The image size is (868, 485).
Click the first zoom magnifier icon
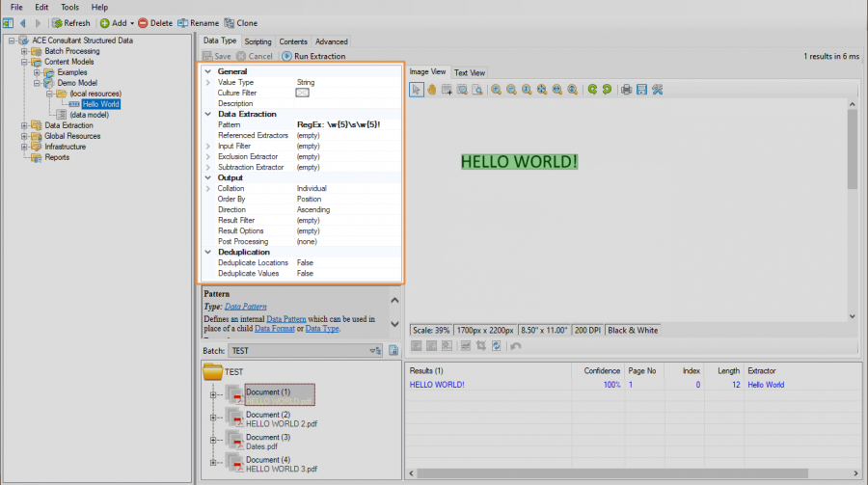(496, 90)
